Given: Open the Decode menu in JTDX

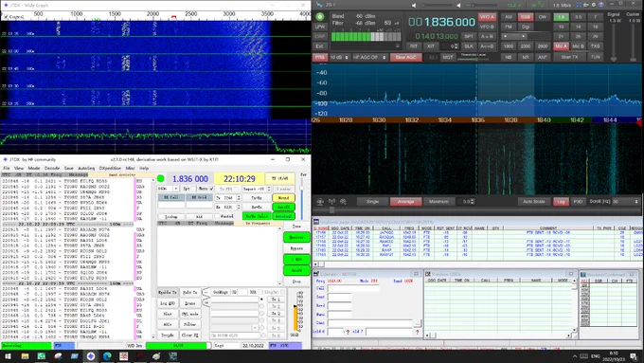Looking at the screenshot, I should pyautogui.click(x=52, y=168).
